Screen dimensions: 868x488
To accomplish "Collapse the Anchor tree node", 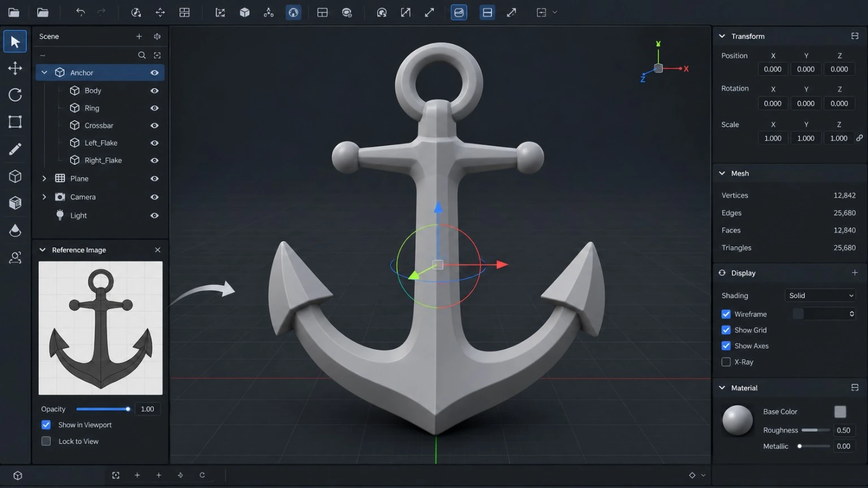I will coord(44,72).
